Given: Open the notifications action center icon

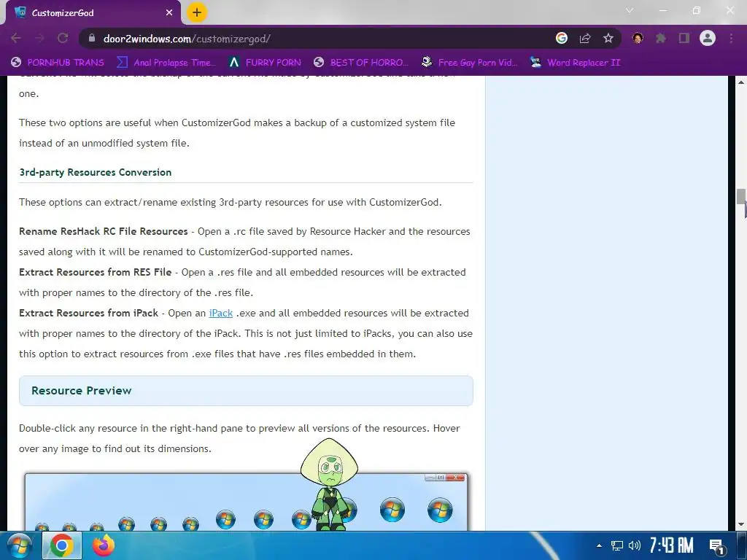Looking at the screenshot, I should click(x=716, y=546).
